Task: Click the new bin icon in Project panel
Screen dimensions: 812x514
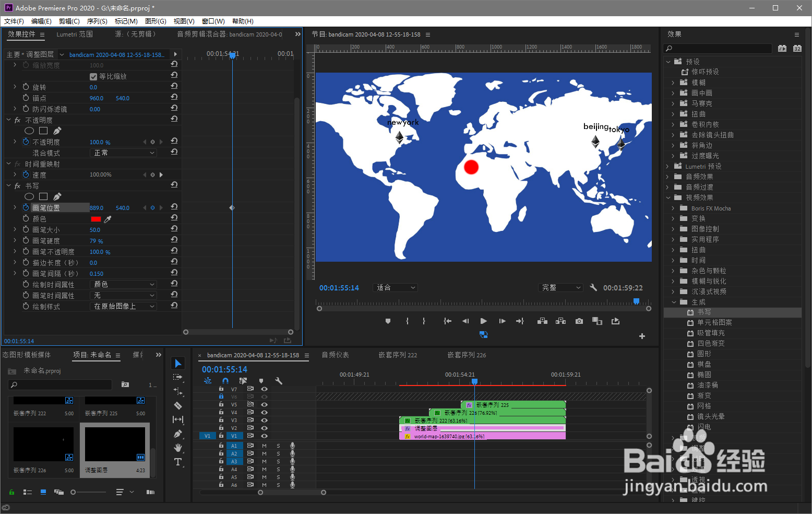Action: point(125,384)
